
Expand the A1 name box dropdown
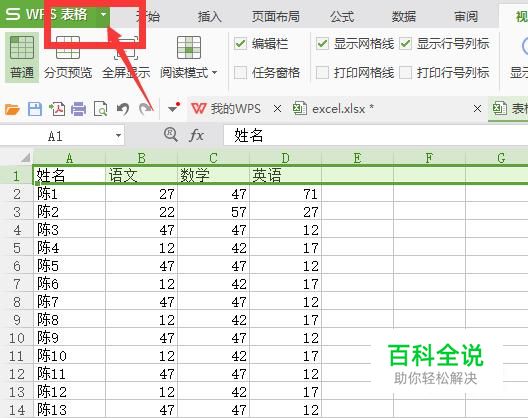click(118, 136)
